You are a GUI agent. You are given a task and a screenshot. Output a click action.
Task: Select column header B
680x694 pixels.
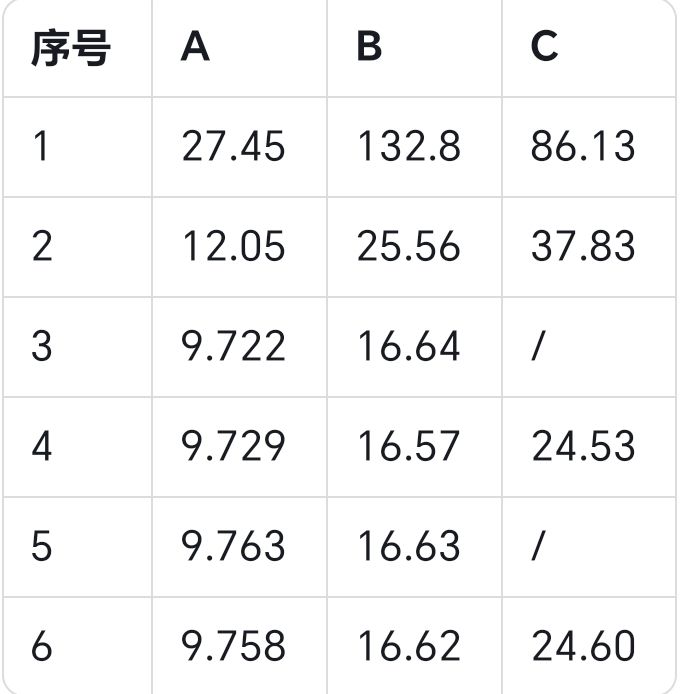369,48
